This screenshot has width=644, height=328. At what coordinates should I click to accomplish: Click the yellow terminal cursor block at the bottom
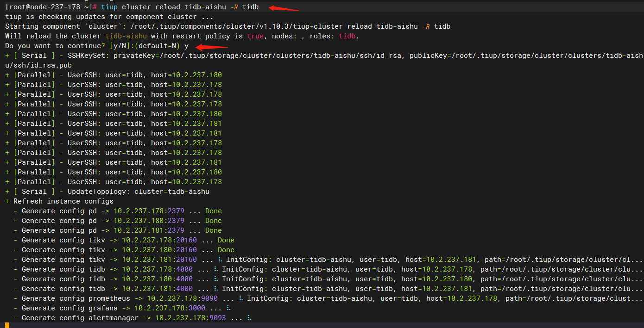(x=7, y=325)
